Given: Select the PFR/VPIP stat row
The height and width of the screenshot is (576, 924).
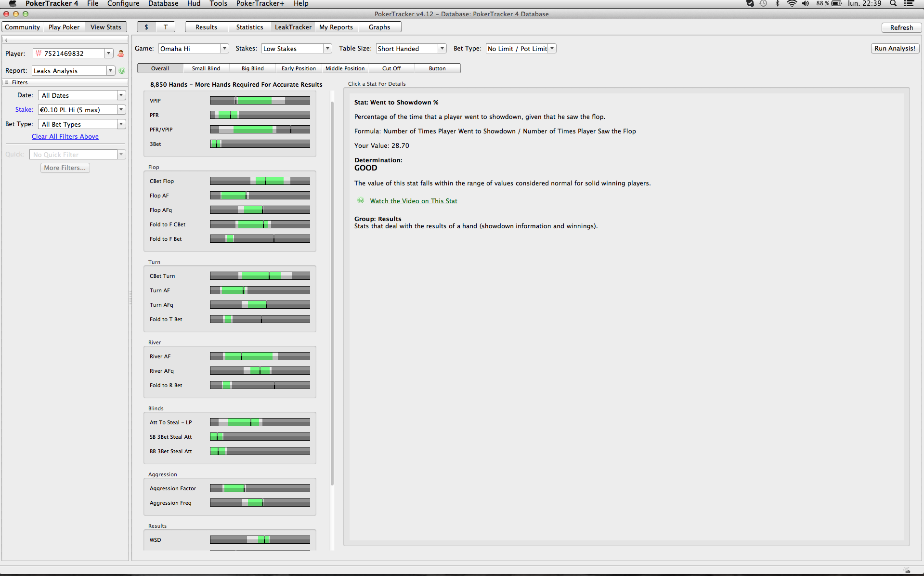Looking at the screenshot, I should pos(230,130).
